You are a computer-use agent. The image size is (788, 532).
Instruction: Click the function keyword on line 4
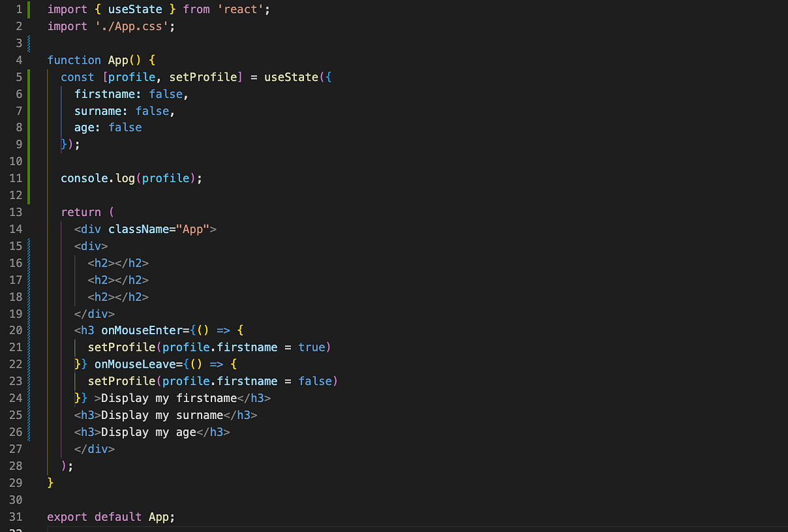74,60
